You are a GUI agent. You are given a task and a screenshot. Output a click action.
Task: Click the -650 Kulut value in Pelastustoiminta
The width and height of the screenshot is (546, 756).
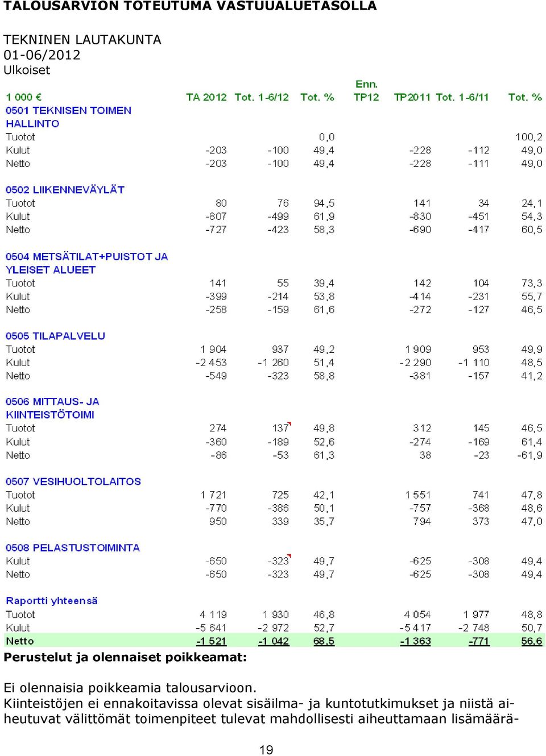click(216, 561)
